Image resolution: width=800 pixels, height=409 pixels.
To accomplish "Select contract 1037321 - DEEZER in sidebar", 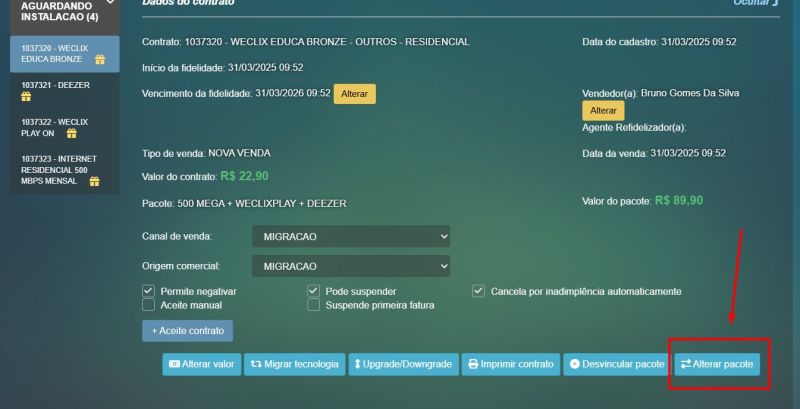I will coord(56,86).
